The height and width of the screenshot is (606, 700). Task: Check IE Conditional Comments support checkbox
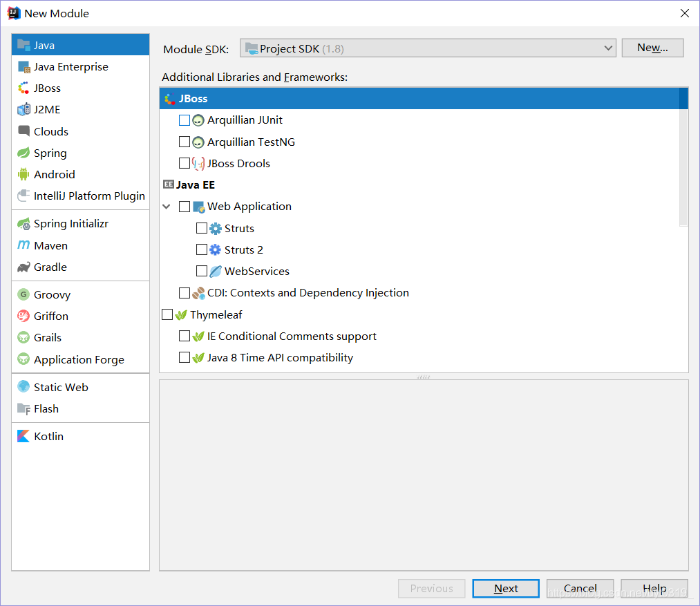point(185,336)
